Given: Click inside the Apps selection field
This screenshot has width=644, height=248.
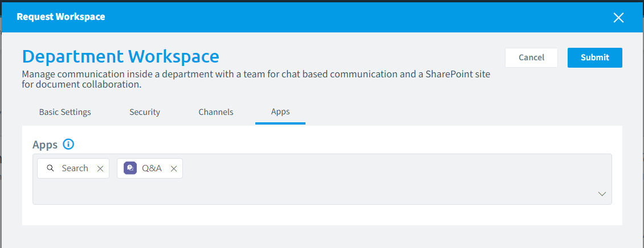Looking at the screenshot, I should tap(322, 179).
